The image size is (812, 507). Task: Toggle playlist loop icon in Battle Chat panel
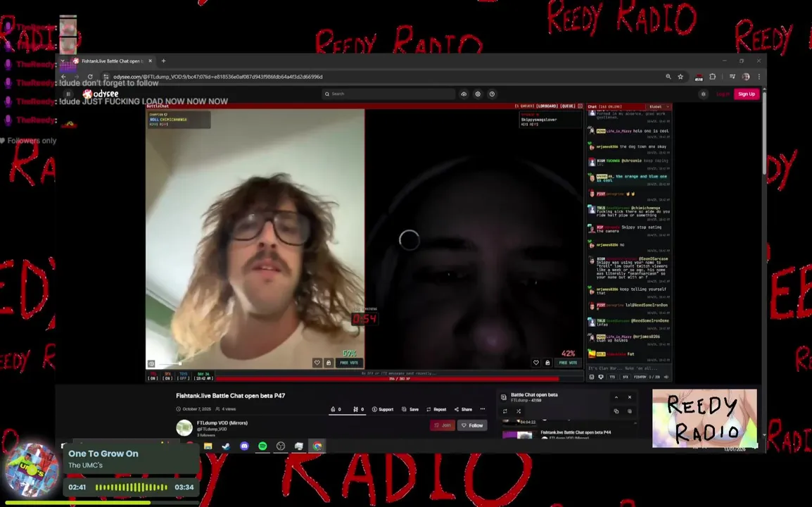(x=505, y=411)
